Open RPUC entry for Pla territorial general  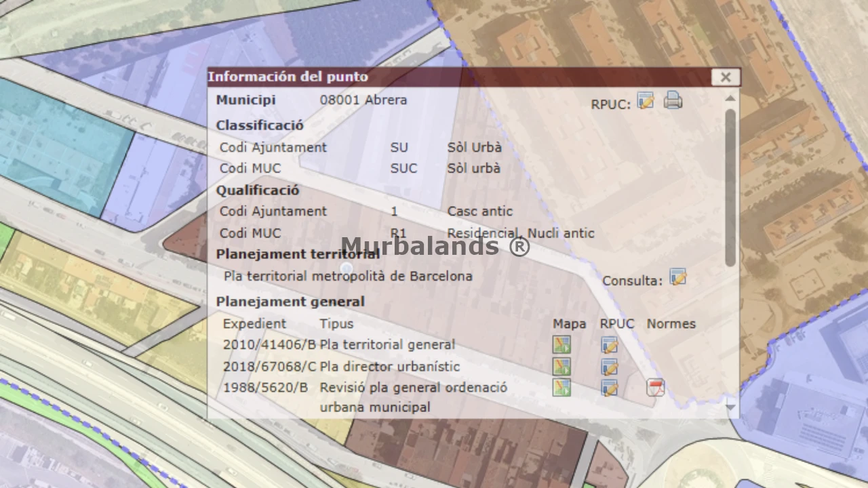609,345
